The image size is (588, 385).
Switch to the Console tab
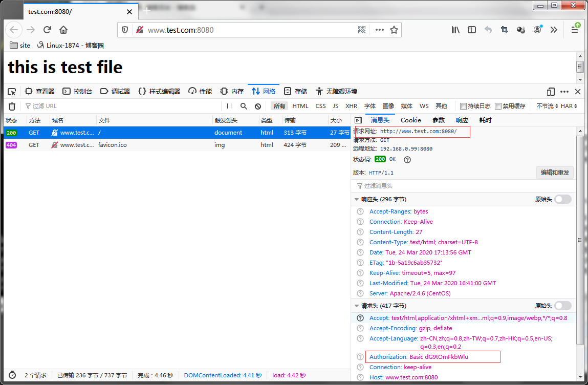click(x=77, y=92)
